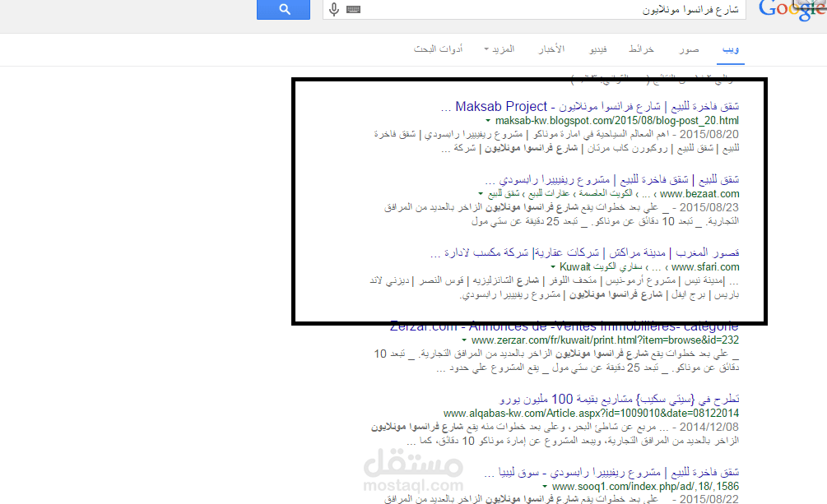This screenshot has width=827, height=504.
Task: Open the bezaat.com result title link
Action: tap(611, 180)
